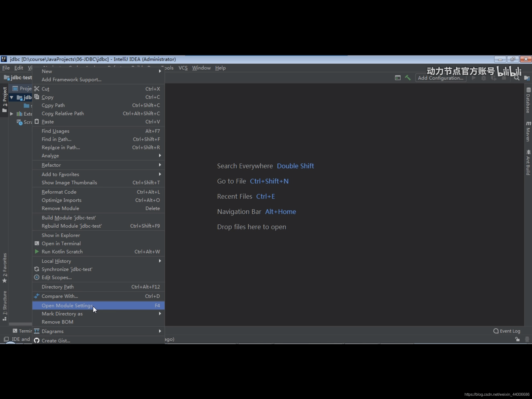Image resolution: width=532 pixels, height=399 pixels.
Task: Open the Event Log
Action: (507, 331)
